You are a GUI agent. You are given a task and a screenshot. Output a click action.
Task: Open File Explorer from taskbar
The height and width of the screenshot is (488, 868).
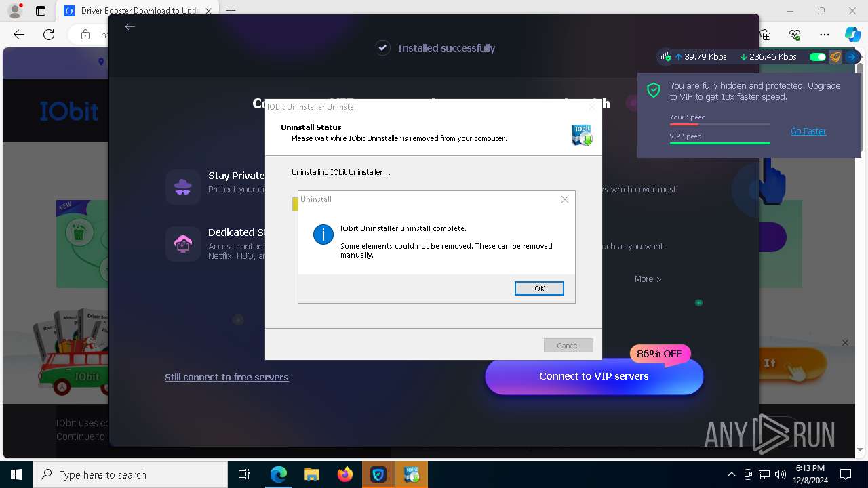click(x=311, y=474)
